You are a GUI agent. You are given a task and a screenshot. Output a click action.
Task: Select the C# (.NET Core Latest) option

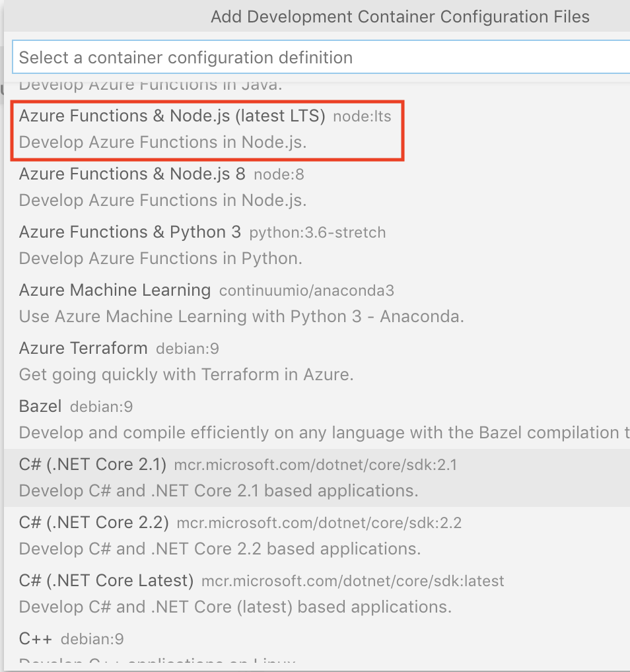point(106,581)
